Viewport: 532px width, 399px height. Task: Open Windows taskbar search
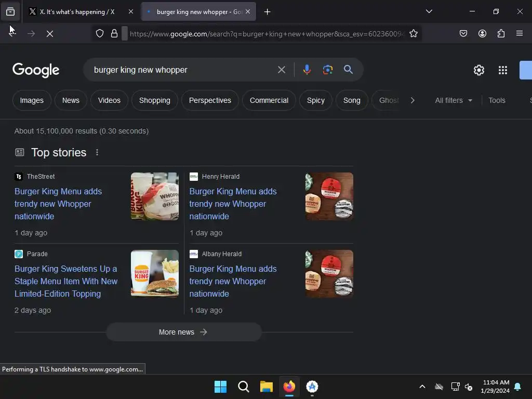(244, 387)
